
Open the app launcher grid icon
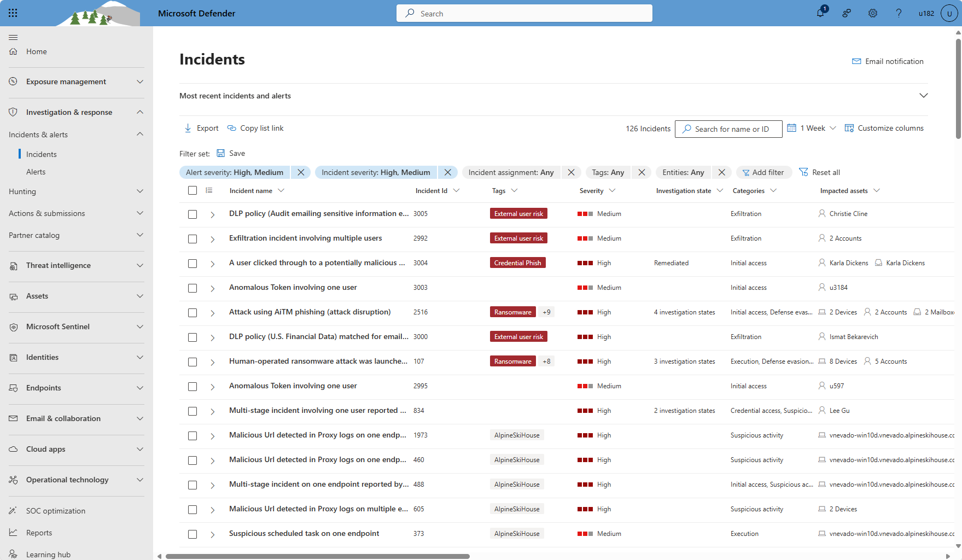(x=13, y=13)
